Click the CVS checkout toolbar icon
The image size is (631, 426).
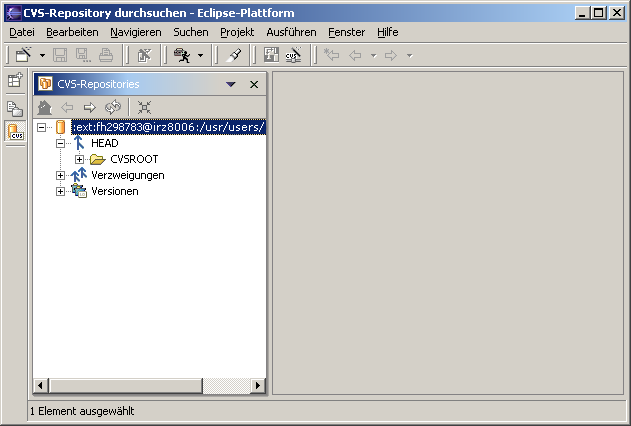pyautogui.click(x=294, y=55)
